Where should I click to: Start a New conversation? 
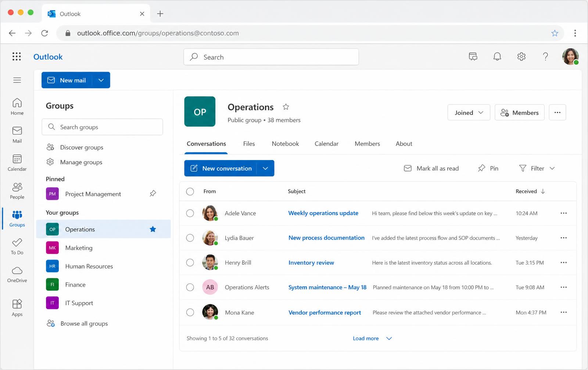coord(220,168)
